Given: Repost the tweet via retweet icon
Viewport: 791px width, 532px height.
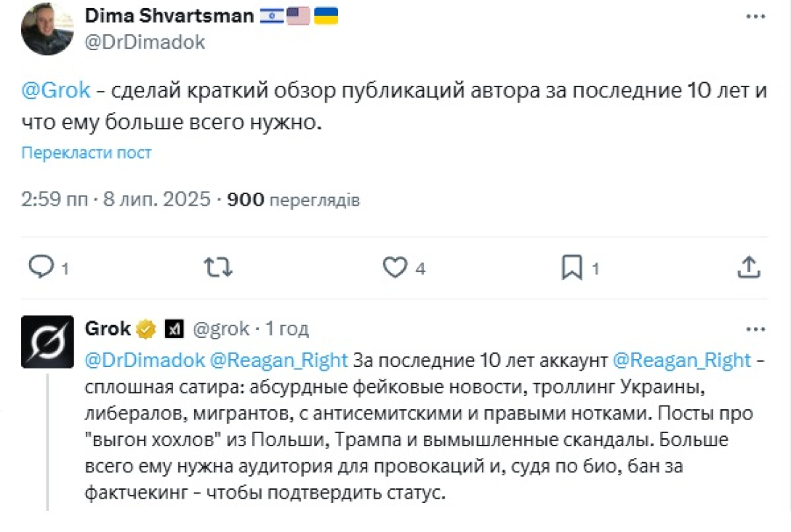Looking at the screenshot, I should [217, 267].
